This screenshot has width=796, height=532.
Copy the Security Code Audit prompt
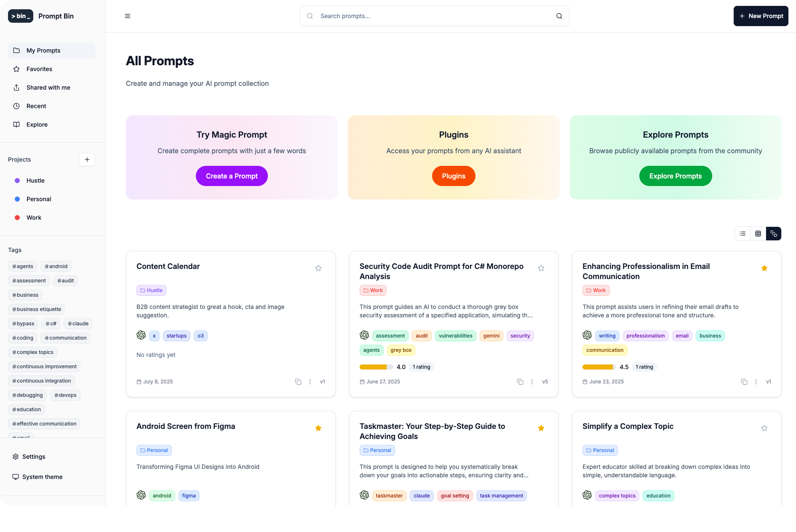pos(520,382)
